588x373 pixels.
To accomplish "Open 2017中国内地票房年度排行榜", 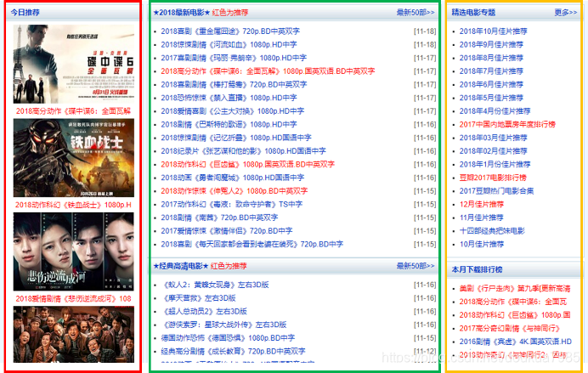I will click(507, 124).
